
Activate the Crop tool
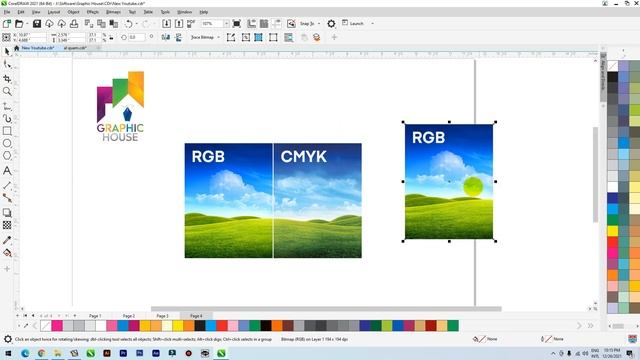(x=7, y=78)
